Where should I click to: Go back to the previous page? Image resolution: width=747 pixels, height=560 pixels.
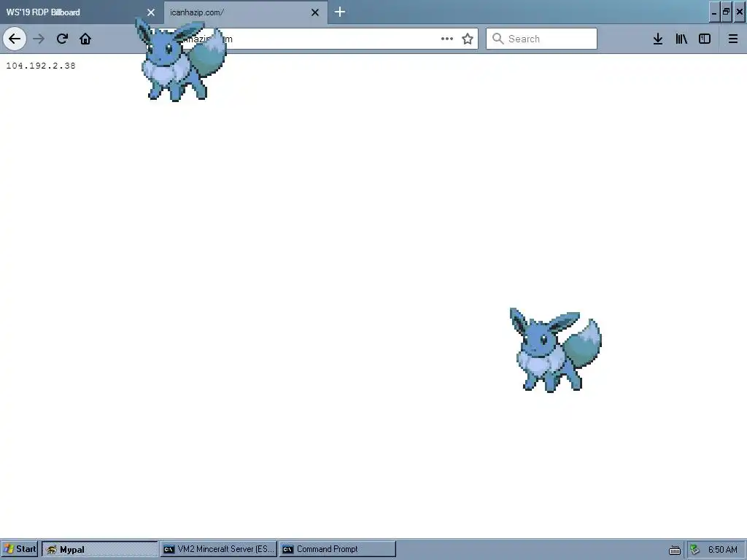pyautogui.click(x=15, y=39)
